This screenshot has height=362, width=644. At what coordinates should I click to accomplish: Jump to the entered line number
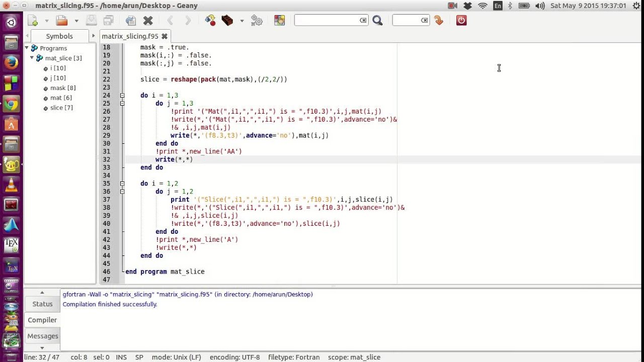coord(439,21)
